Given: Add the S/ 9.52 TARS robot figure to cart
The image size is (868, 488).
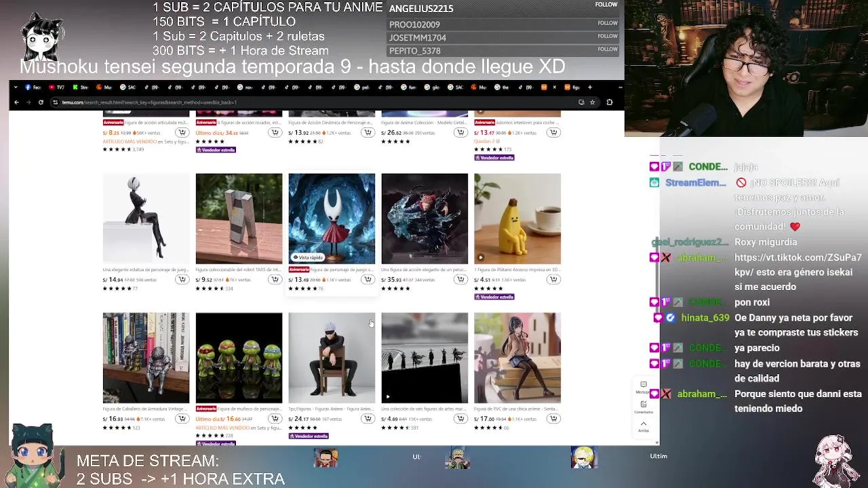Looking at the screenshot, I should 275,279.
